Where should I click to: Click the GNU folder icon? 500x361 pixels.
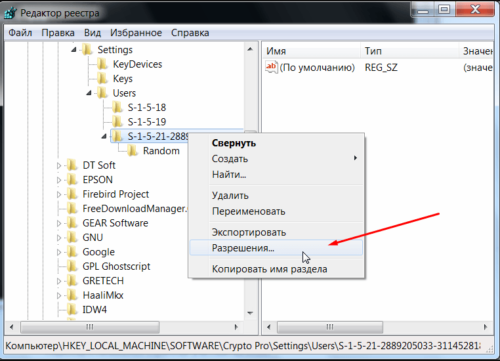point(72,237)
